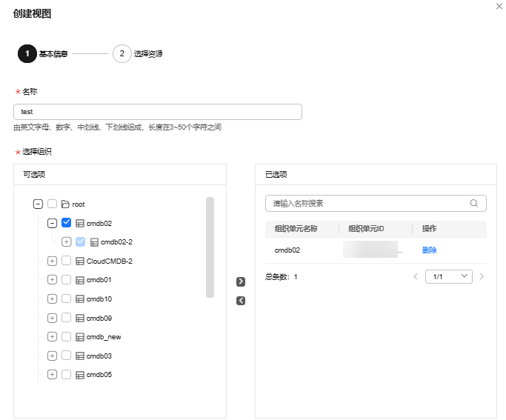Tick the cmdb01 checkbox

coord(66,280)
